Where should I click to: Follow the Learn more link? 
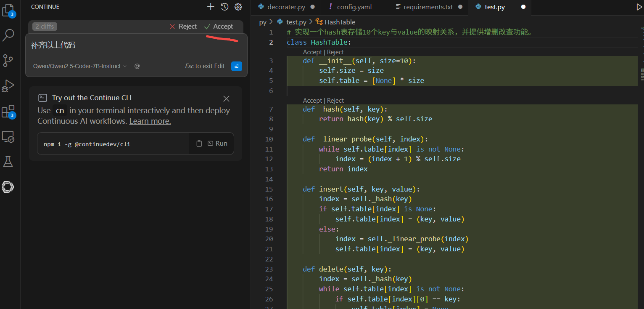[150, 121]
